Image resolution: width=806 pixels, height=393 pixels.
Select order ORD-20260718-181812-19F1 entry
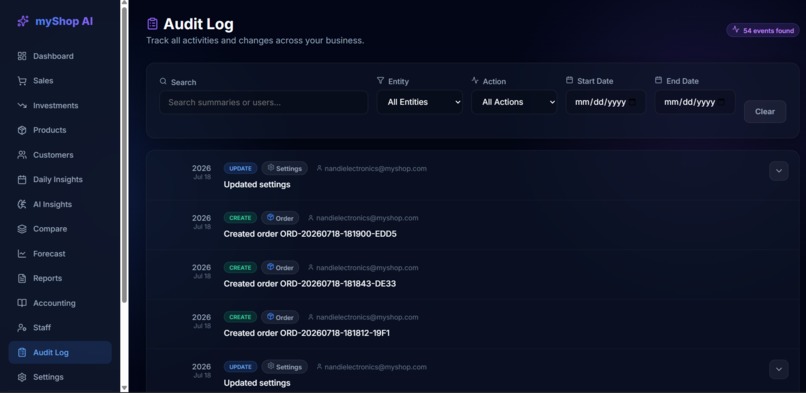point(473,324)
